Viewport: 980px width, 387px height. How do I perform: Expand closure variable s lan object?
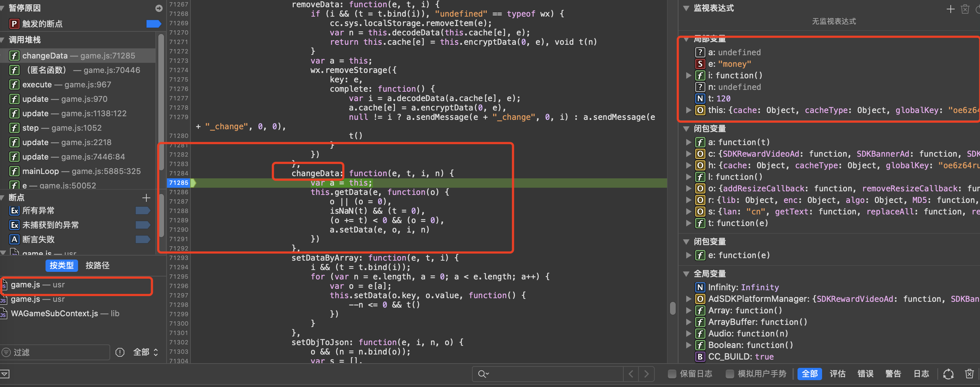coord(688,212)
